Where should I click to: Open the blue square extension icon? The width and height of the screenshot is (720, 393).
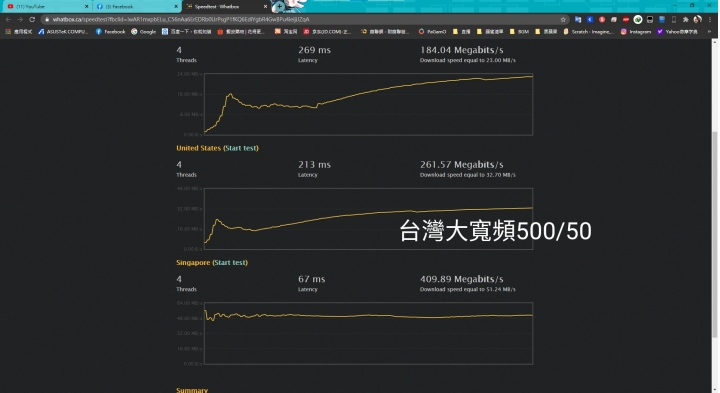point(590,19)
